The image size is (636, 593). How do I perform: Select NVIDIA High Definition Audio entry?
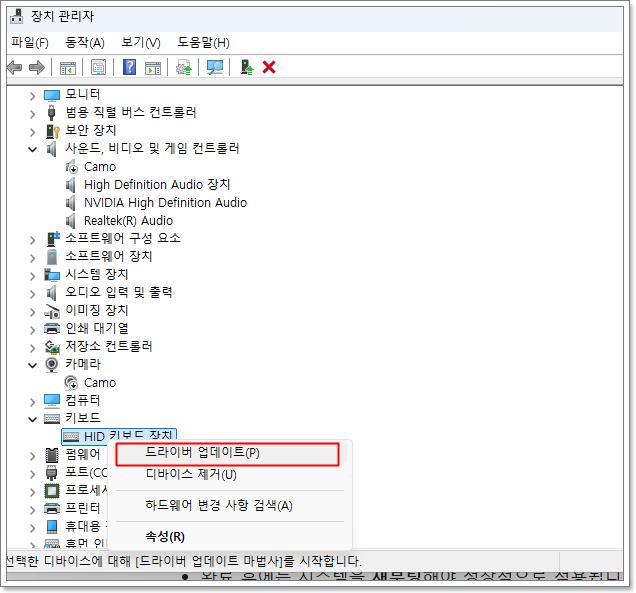tap(165, 203)
